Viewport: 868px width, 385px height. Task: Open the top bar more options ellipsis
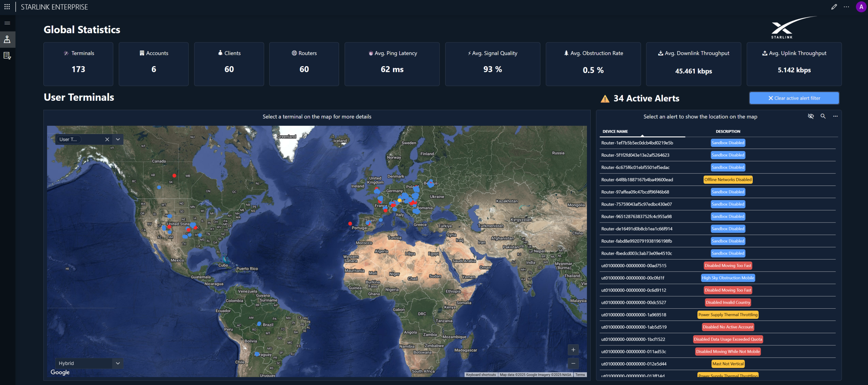(x=846, y=7)
